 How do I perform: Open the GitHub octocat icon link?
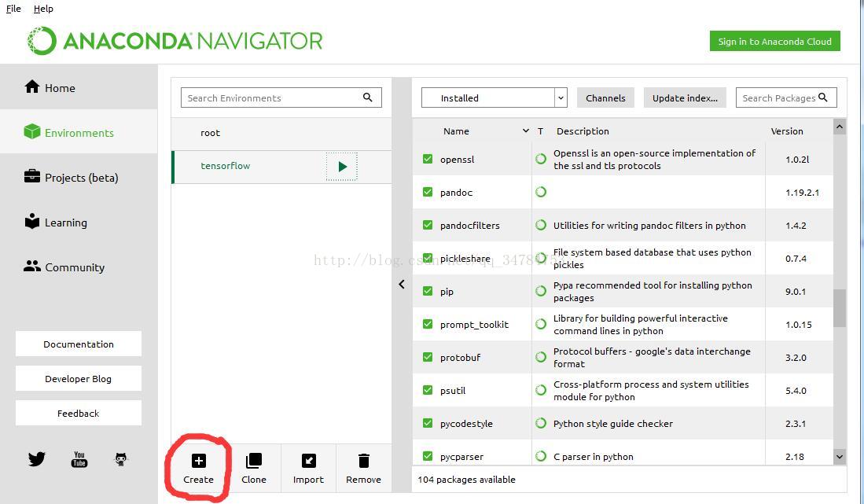pyautogui.click(x=120, y=459)
